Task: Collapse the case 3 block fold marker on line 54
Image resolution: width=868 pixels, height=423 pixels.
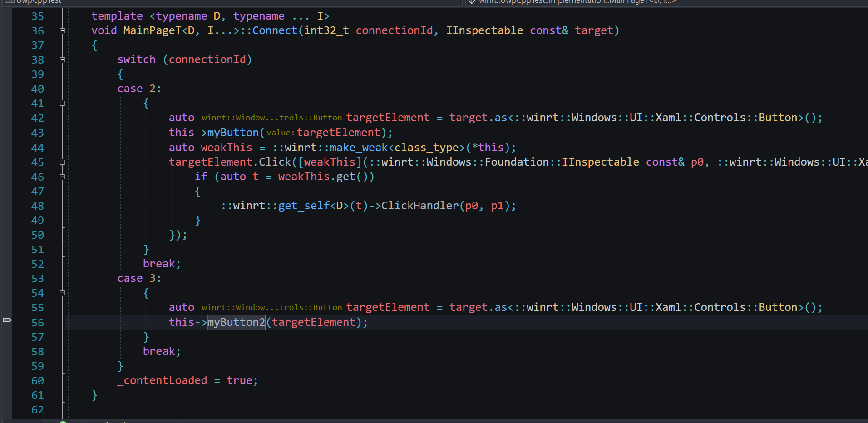Action: [62, 293]
